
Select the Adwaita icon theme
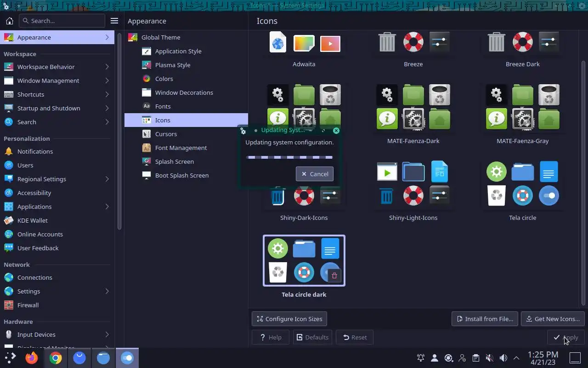[304, 50]
